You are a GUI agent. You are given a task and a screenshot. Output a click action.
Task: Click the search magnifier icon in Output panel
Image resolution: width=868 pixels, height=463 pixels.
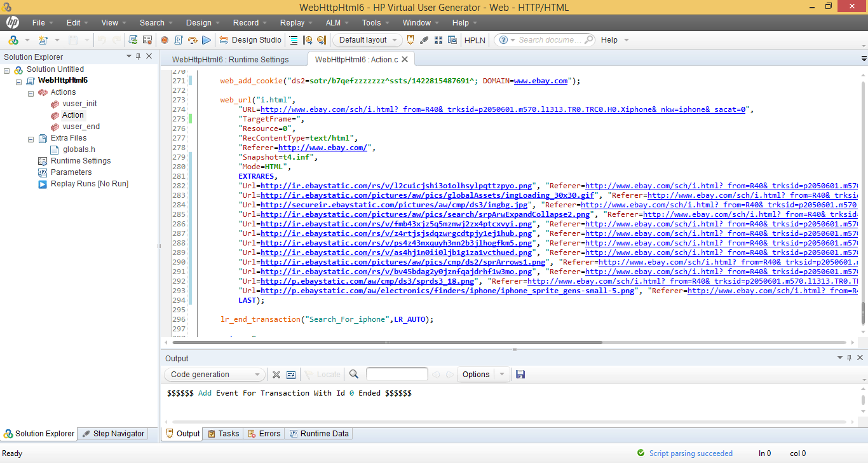(354, 375)
